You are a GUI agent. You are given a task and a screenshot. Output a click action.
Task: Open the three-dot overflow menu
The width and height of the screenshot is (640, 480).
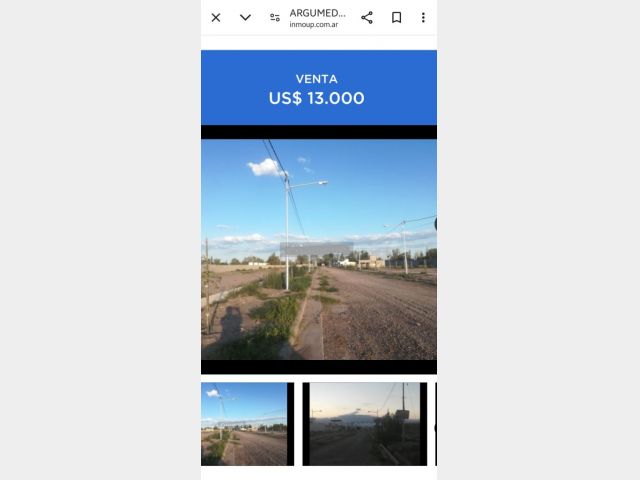(x=423, y=17)
